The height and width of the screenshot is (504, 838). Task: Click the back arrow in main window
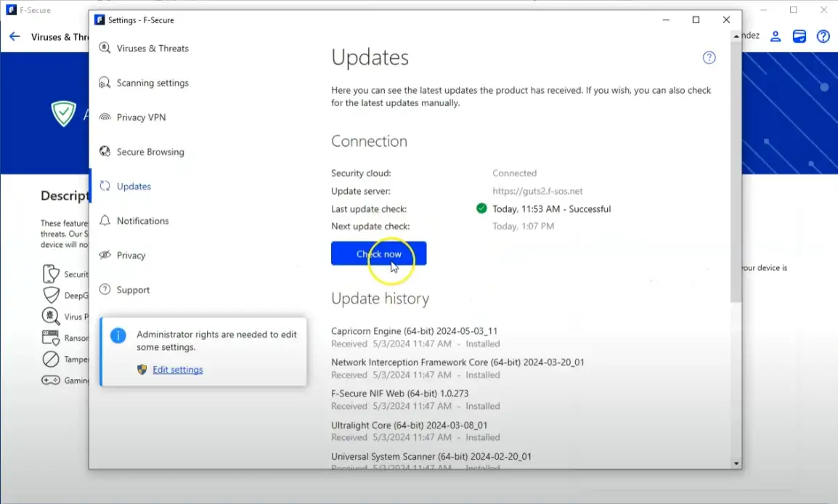15,36
